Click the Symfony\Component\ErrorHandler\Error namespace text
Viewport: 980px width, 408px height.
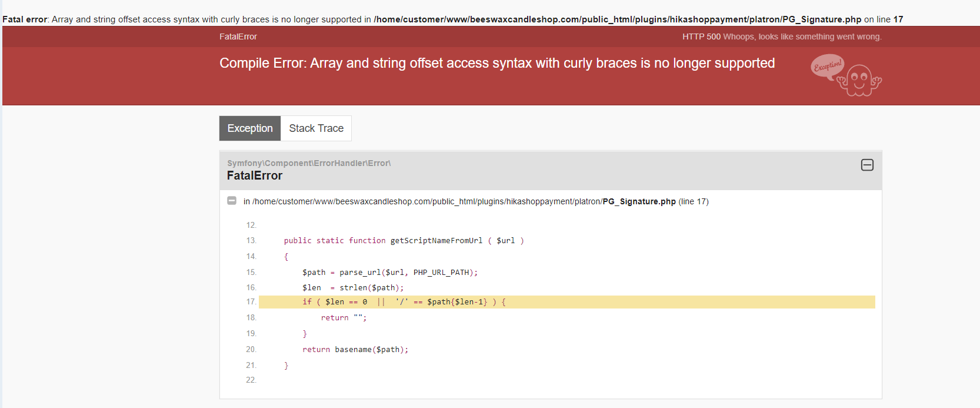(309, 163)
